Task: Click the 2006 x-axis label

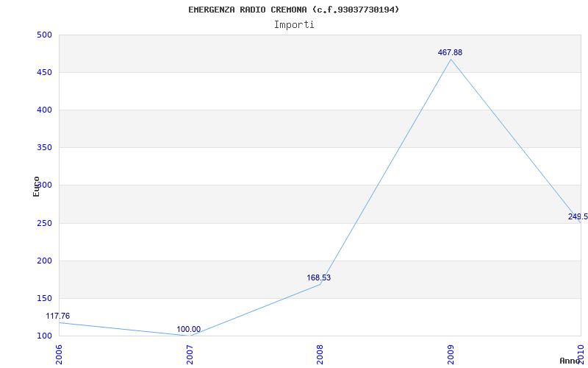Action: pyautogui.click(x=59, y=355)
